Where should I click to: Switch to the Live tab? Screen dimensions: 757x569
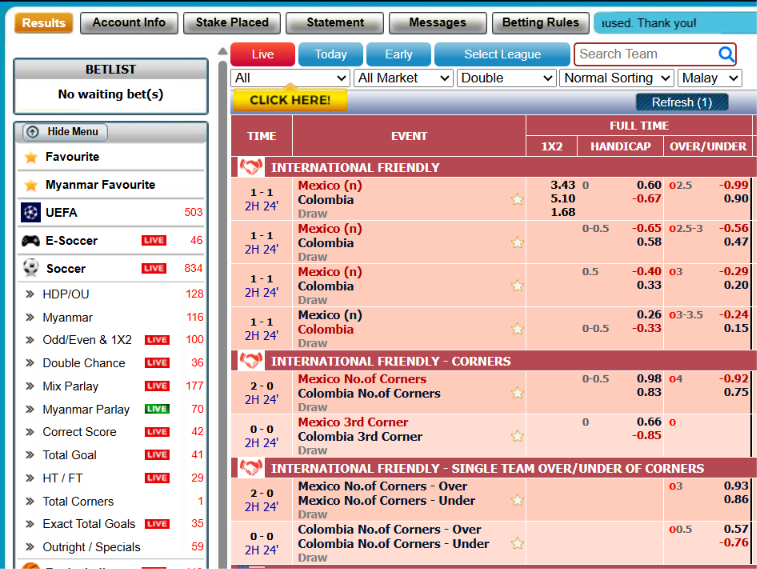tap(263, 54)
